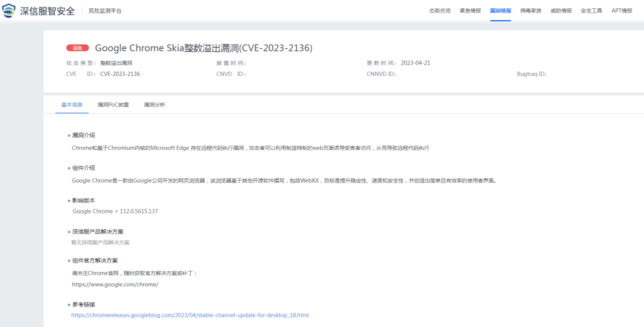The image size is (644, 327).
Task: Click the 暂无深信服产品解决方案 text
Action: click(101, 242)
